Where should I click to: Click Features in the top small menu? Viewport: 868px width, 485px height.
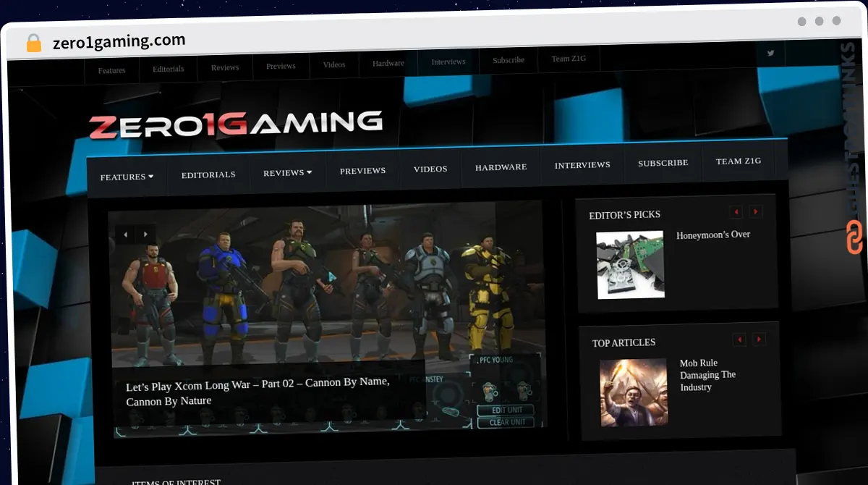click(x=111, y=70)
